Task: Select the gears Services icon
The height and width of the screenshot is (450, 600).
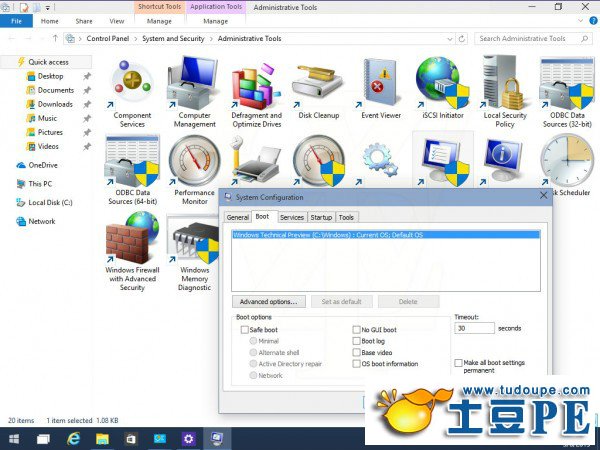Action: coord(380,161)
